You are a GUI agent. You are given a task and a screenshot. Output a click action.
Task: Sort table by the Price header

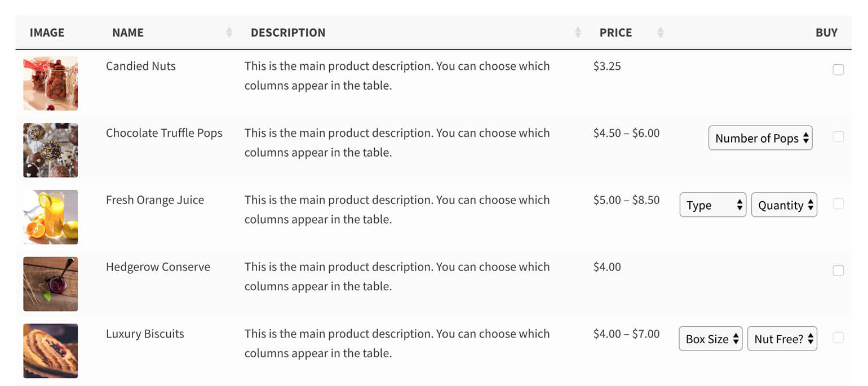tap(615, 33)
